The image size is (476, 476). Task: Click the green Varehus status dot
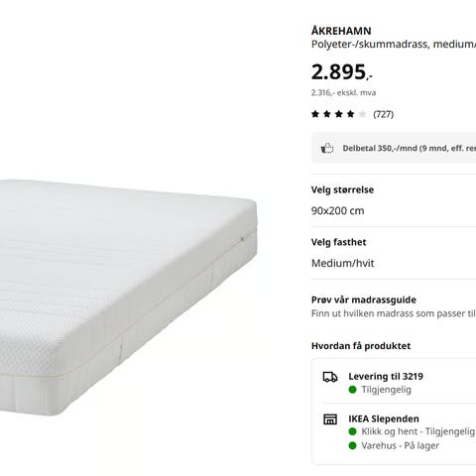[x=352, y=445]
